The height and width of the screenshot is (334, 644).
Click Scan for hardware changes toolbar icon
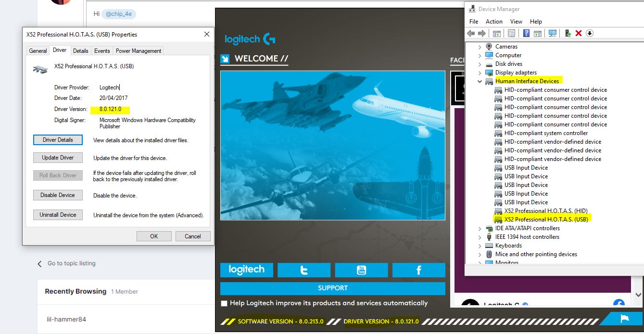553,33
